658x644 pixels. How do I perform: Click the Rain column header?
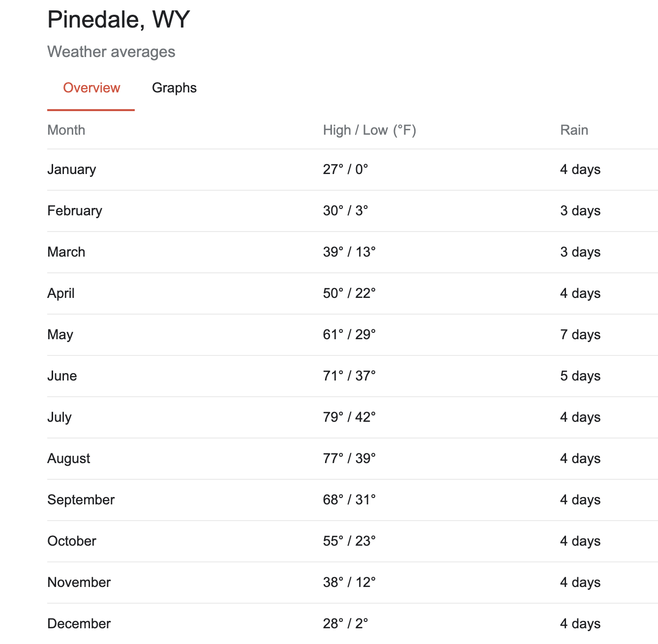574,130
